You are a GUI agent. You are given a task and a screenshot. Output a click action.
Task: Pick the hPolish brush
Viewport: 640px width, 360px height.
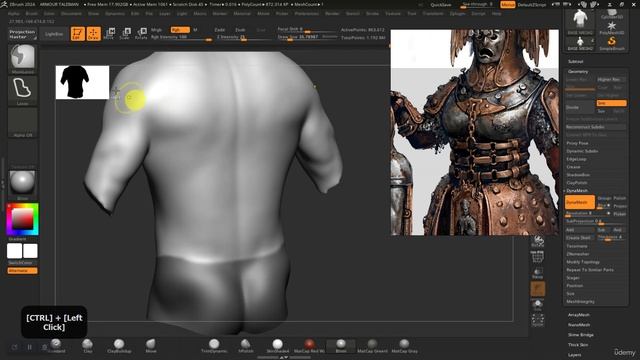tap(246, 345)
